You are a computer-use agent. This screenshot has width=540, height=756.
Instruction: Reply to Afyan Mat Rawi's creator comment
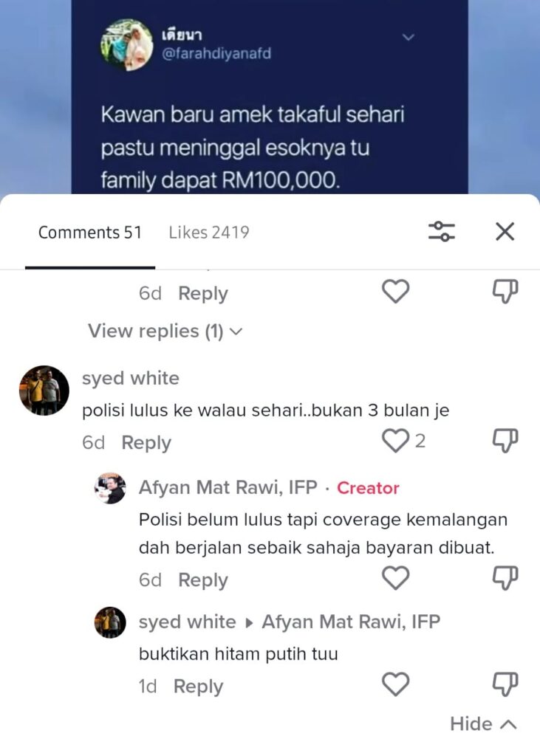coord(202,580)
